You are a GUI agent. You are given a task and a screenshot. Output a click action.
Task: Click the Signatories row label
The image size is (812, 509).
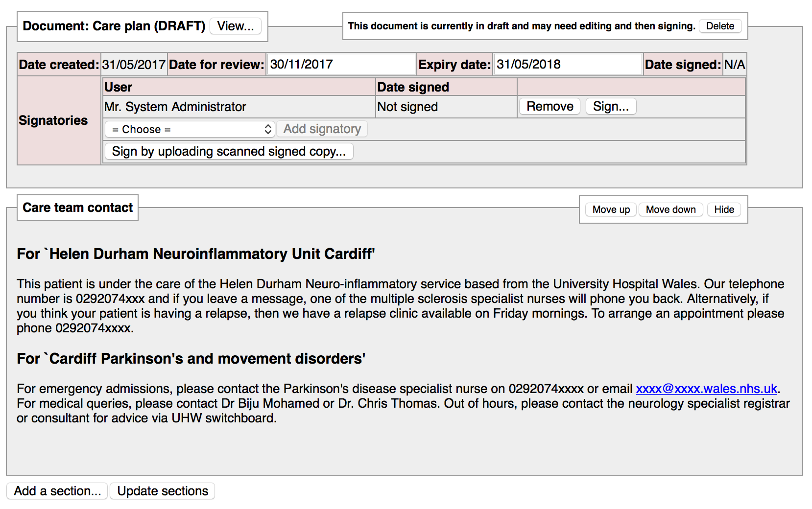(x=53, y=120)
